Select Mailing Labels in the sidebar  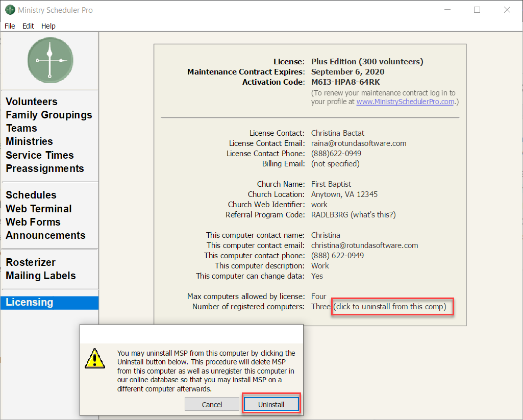pyautogui.click(x=41, y=276)
